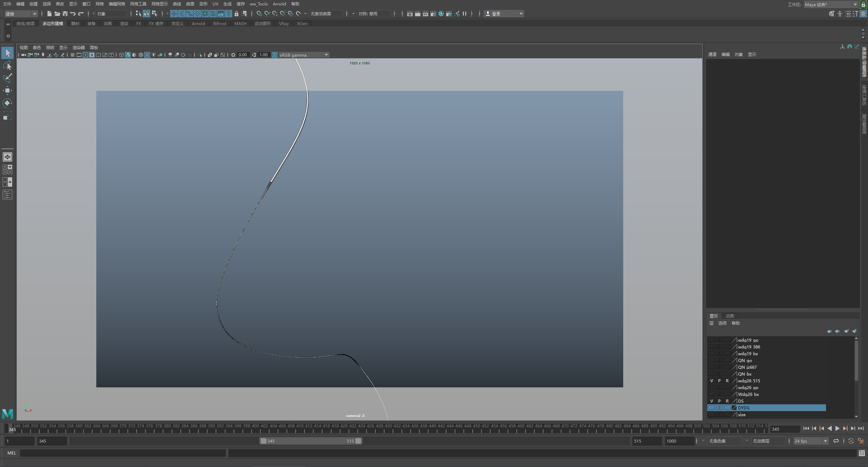
Task: Toggle the sRGB gamma ON color management button
Action: [275, 55]
